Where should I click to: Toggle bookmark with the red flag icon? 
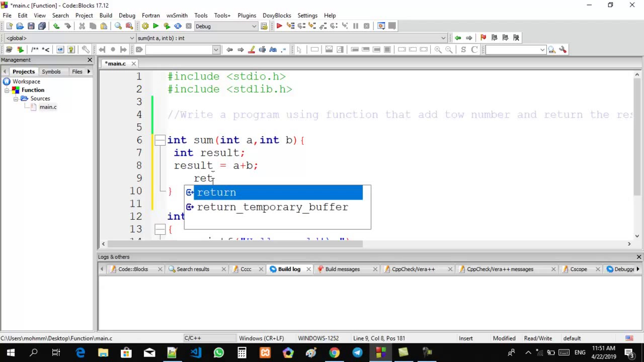tap(483, 38)
